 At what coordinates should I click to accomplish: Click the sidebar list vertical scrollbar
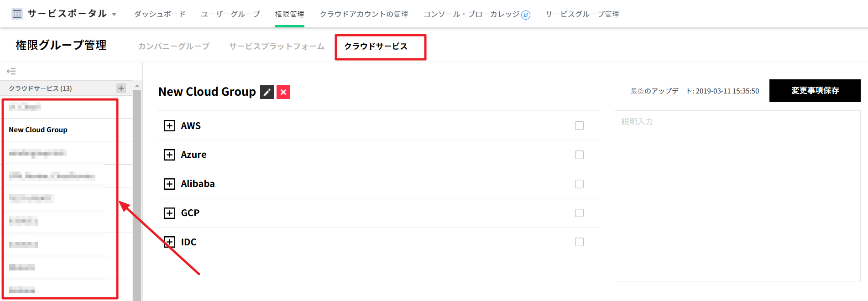137,192
